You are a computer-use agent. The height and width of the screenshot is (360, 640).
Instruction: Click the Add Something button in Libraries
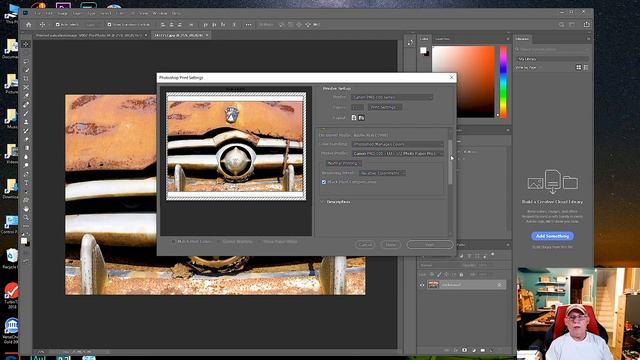click(x=552, y=236)
